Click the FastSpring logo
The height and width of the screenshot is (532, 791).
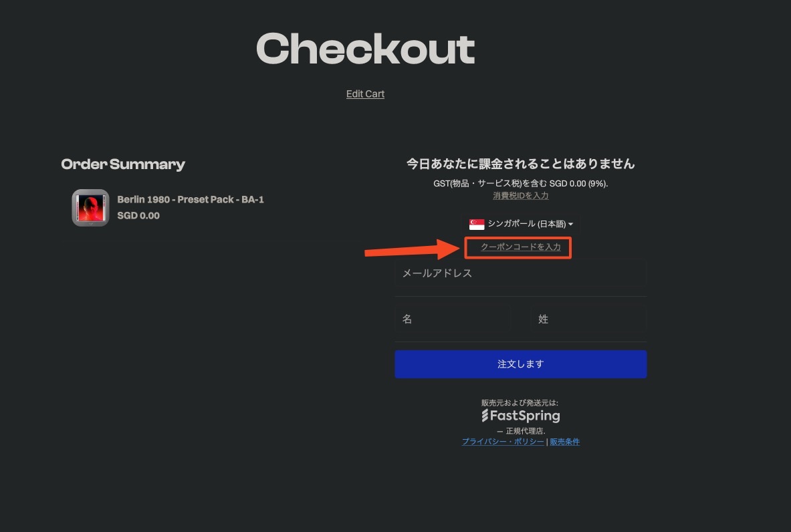tap(521, 416)
